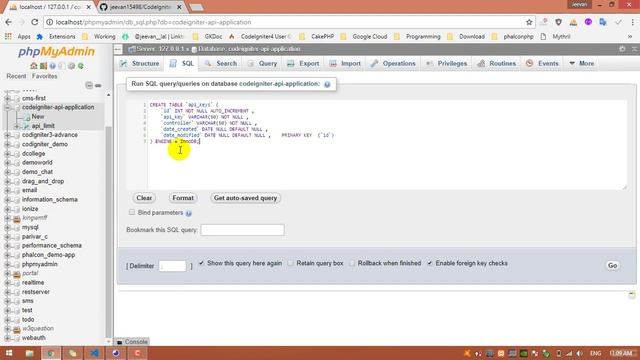The image size is (640, 360).
Task: Open the Import tab
Action: pyautogui.click(x=345, y=64)
